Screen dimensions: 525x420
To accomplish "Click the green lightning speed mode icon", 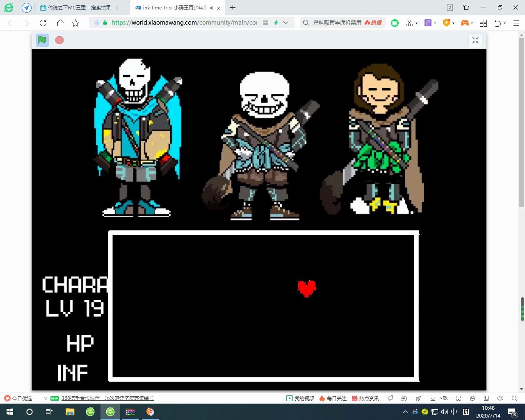I will pyautogui.click(x=276, y=23).
